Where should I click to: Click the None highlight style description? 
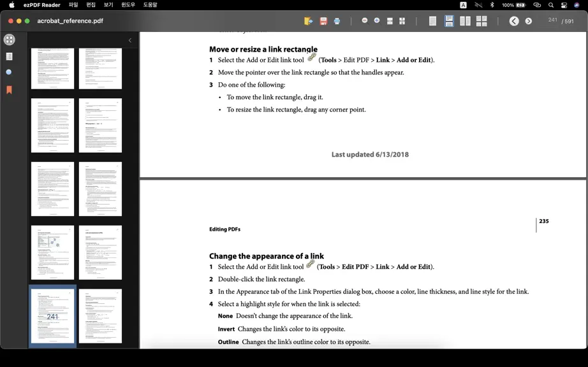(285, 315)
